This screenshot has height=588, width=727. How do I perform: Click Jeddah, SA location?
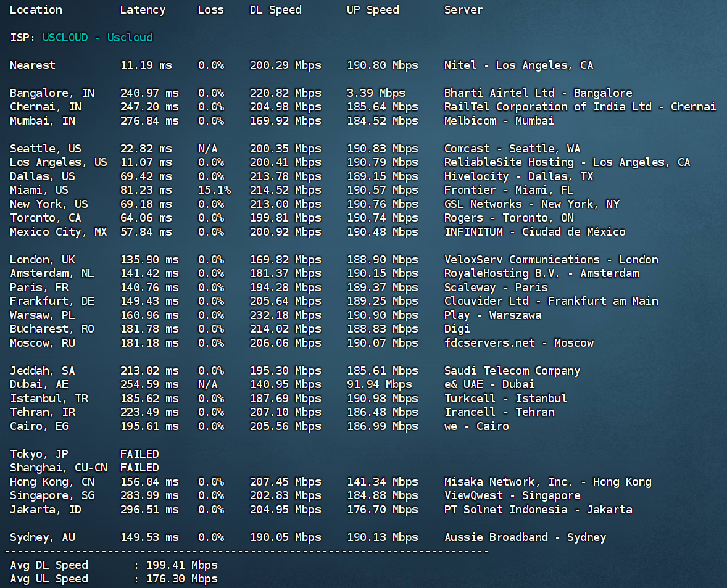tap(42, 371)
